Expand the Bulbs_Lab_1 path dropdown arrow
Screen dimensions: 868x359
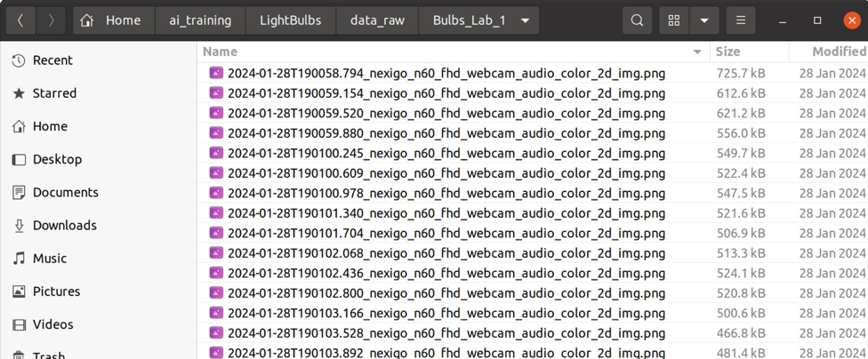coord(526,20)
